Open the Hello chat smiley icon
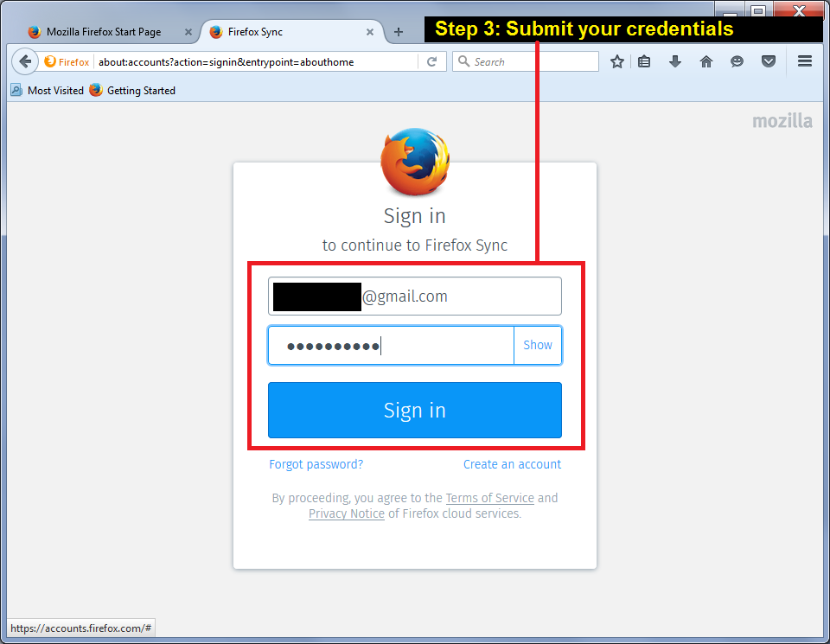 (737, 62)
